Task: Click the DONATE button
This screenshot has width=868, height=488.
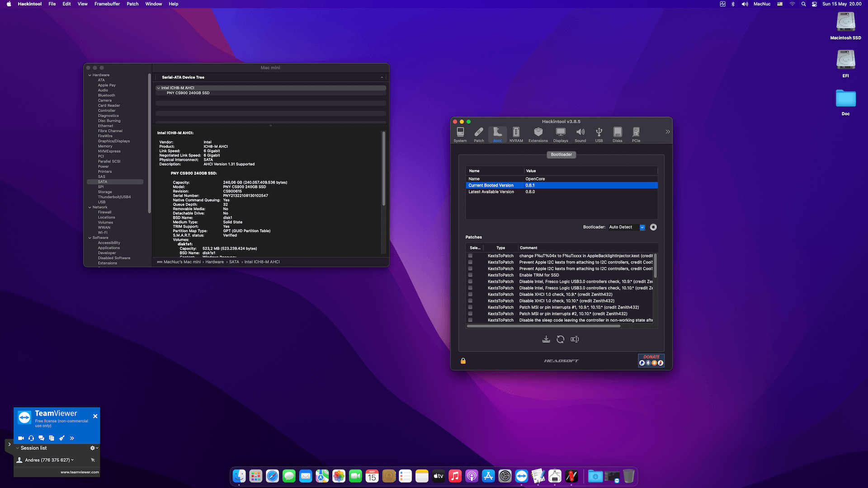Action: (x=651, y=357)
